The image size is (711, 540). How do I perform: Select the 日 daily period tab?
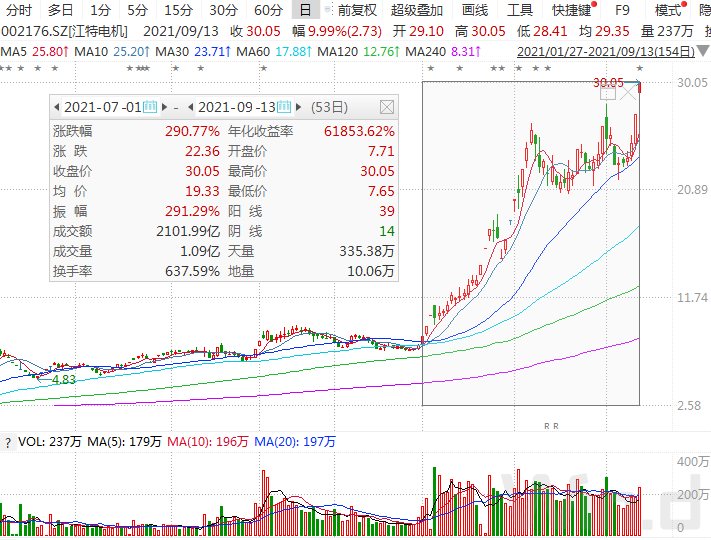click(x=305, y=10)
